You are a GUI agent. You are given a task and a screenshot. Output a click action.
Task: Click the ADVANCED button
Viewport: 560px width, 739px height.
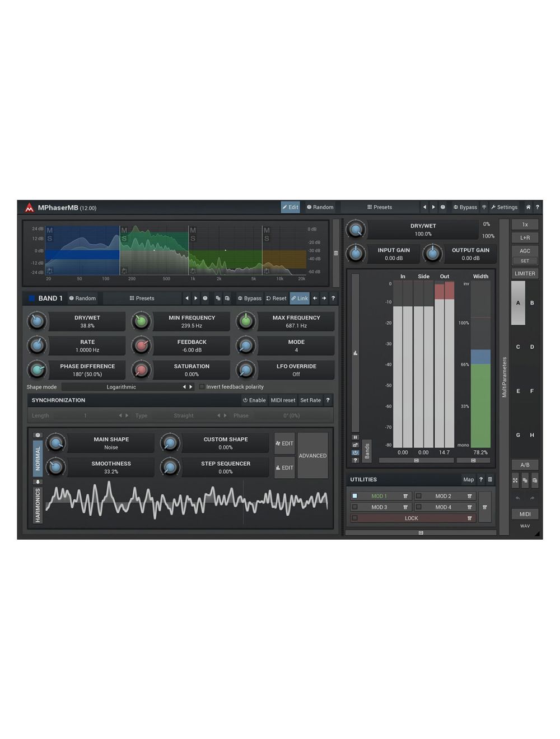[x=312, y=456]
